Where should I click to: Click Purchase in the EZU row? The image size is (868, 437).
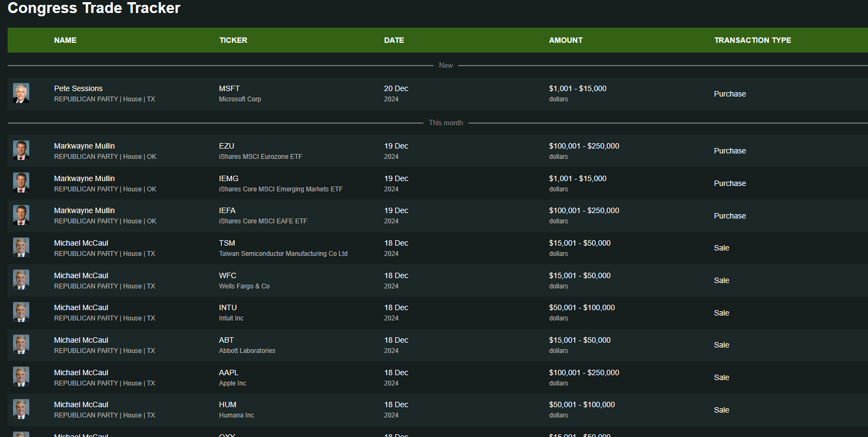[x=730, y=151]
